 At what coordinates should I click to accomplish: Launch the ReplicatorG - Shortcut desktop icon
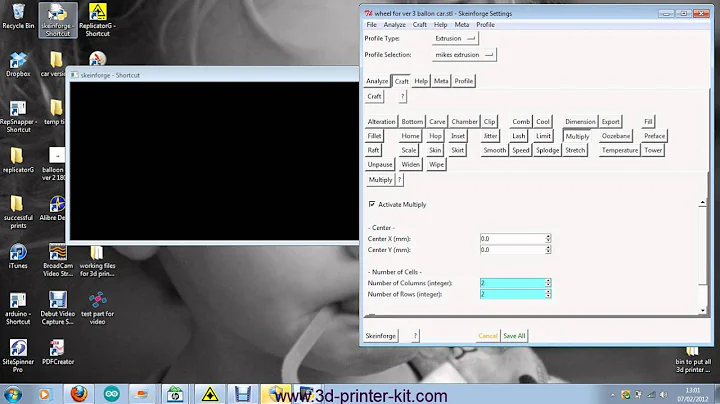click(97, 20)
